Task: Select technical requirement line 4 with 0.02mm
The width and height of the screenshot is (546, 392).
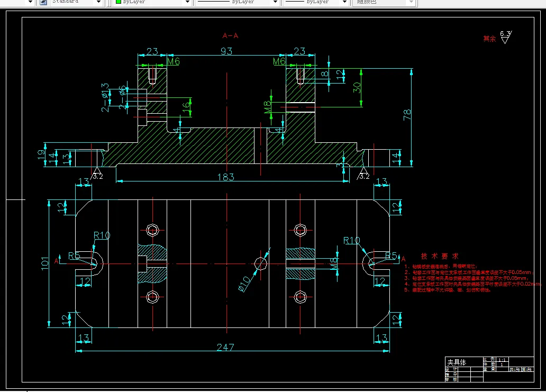Action: click(473, 284)
